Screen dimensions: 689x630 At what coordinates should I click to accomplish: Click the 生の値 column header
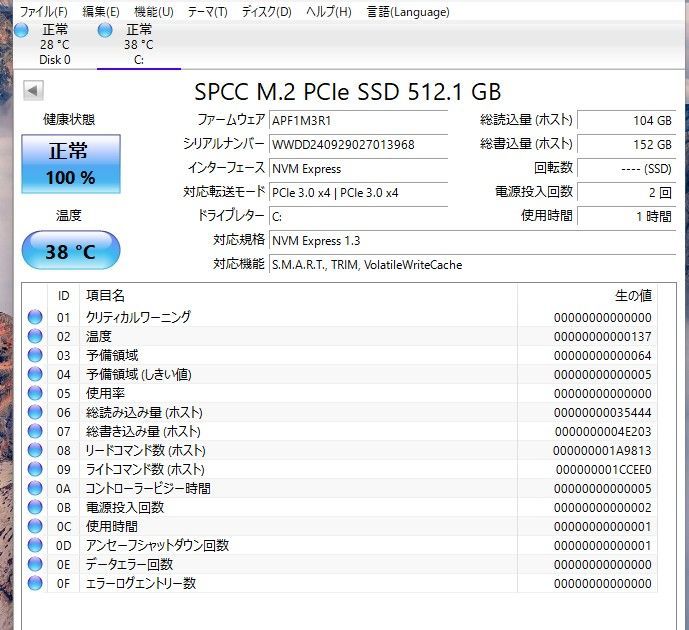[x=587, y=296]
